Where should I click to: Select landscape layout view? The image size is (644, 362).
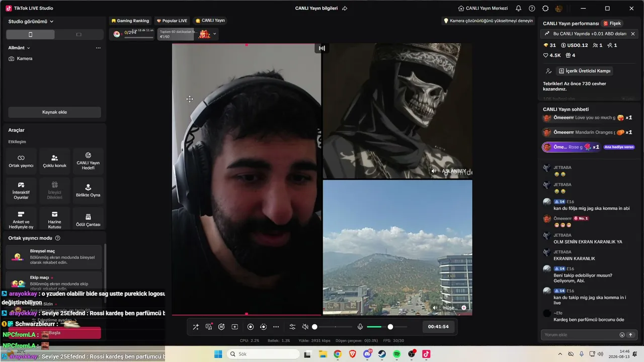pos(78,35)
